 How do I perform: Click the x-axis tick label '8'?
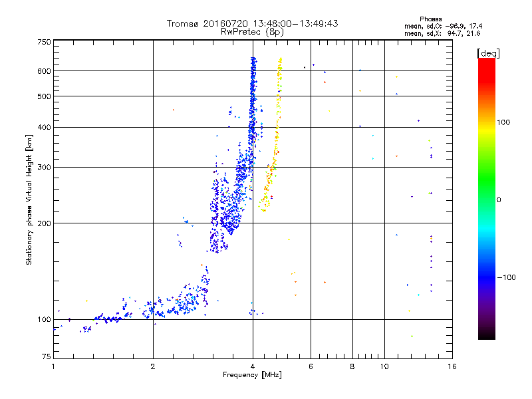pos(352,366)
